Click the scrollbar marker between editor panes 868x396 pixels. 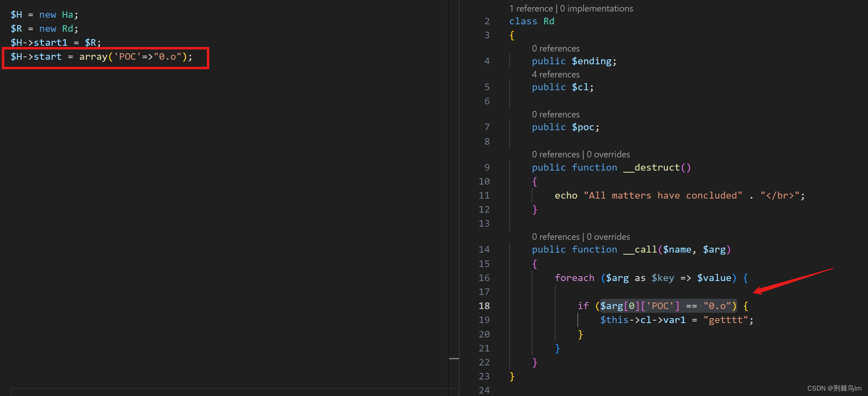(x=454, y=359)
